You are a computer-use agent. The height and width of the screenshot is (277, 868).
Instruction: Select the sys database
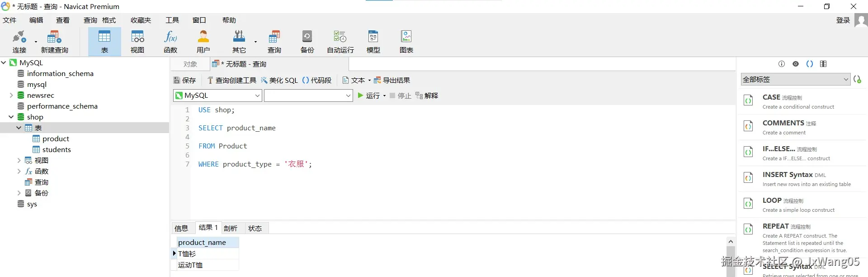point(27,204)
